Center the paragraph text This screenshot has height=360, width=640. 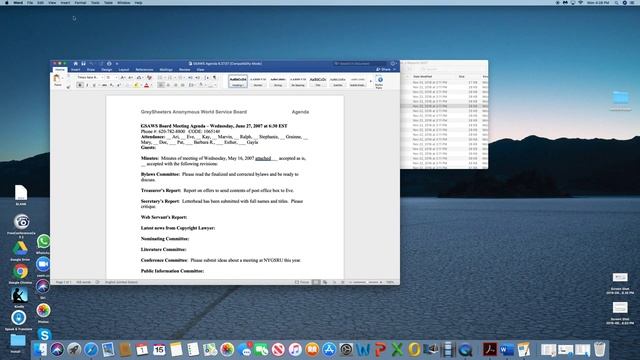(x=168, y=85)
